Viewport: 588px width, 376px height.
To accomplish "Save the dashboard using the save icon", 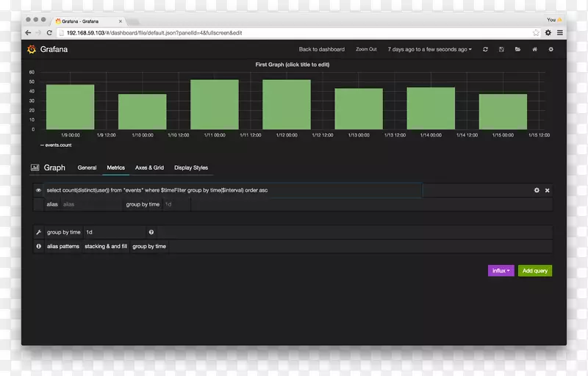I will (x=501, y=49).
